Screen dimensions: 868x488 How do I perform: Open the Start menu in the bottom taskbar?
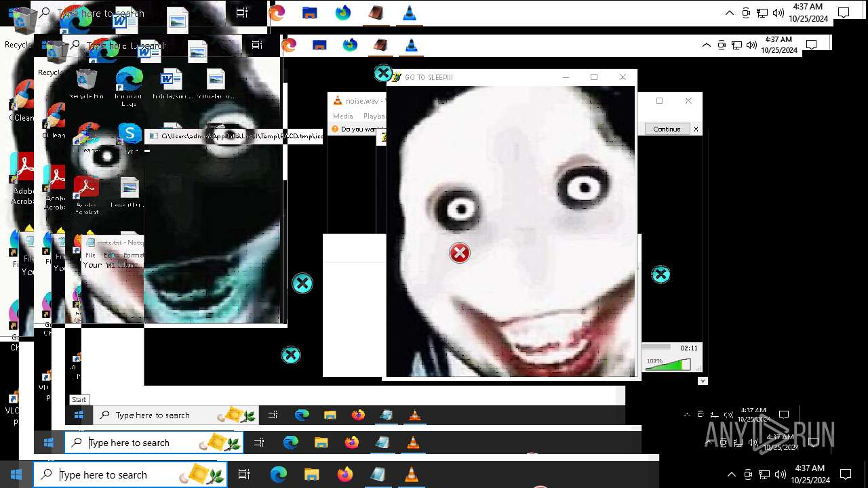pyautogui.click(x=16, y=474)
